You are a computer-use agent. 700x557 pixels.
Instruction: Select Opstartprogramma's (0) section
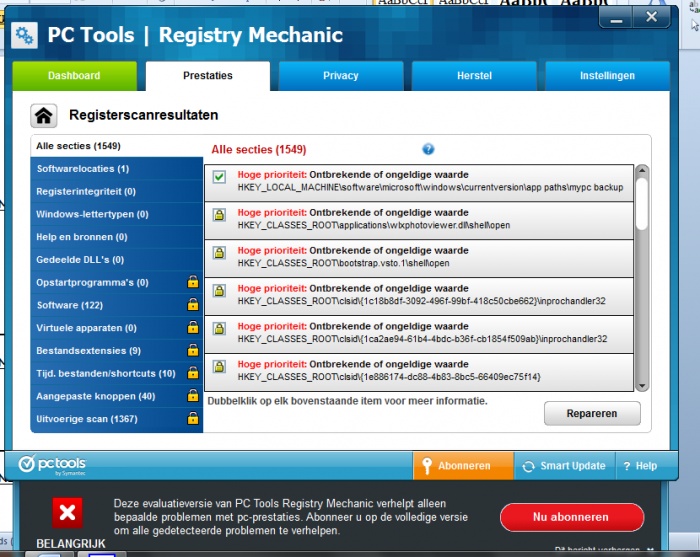[x=117, y=283]
